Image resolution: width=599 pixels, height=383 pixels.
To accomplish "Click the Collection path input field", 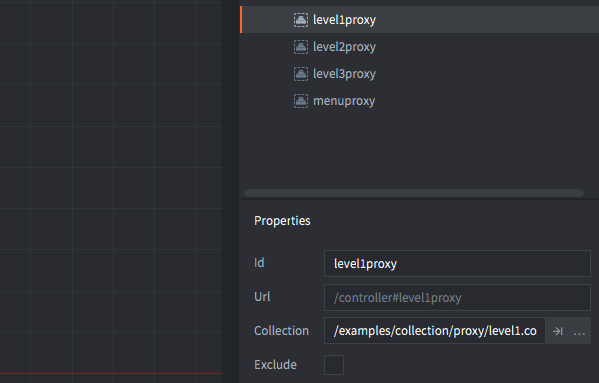I will click(435, 331).
